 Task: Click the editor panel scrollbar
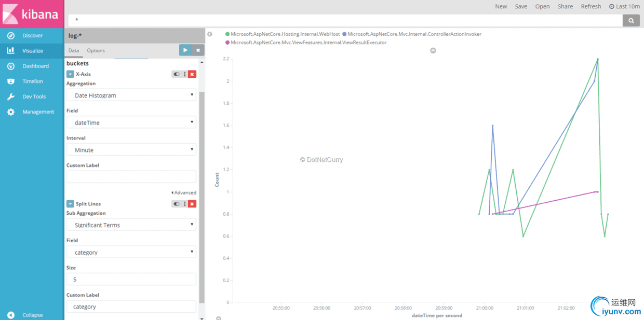202,197
